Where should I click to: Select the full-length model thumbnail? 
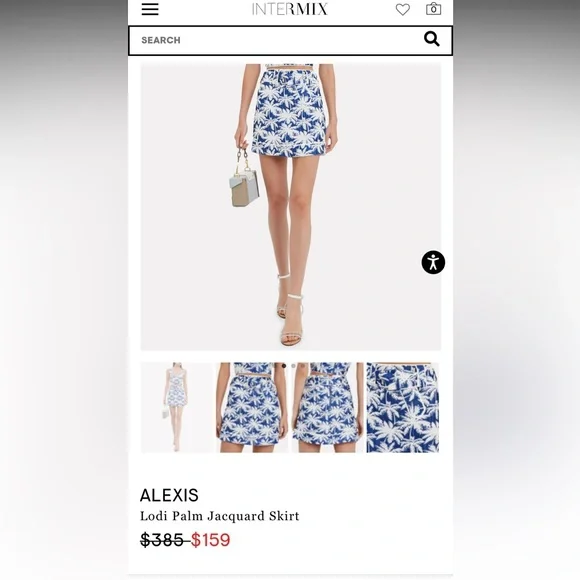pos(177,407)
